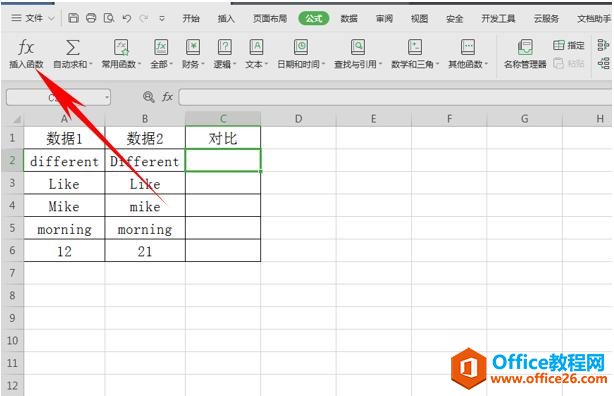Viewport: 614px width, 396px height.
Task: Click the Trace Precedents icon at ribbon edge
Action: (x=603, y=45)
